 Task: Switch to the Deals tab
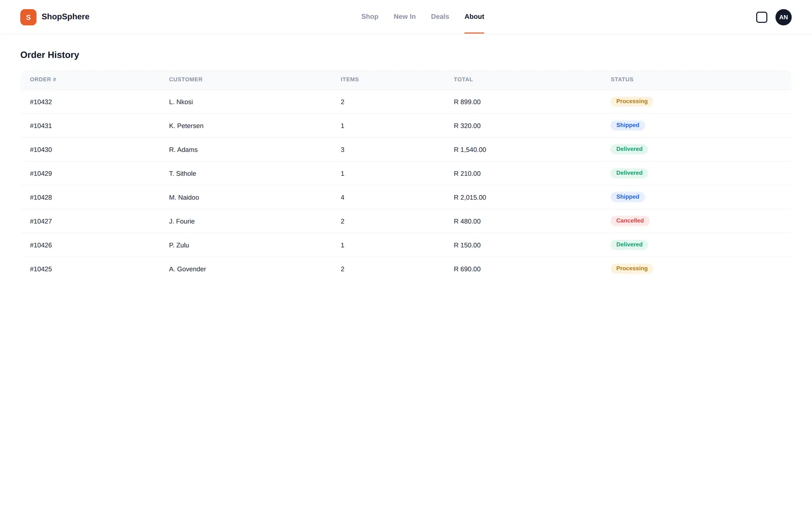tap(440, 17)
